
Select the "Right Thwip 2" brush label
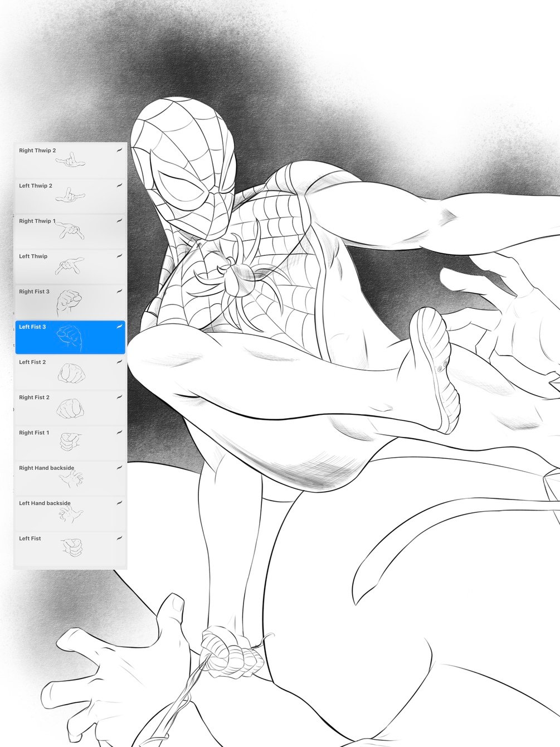(37, 151)
